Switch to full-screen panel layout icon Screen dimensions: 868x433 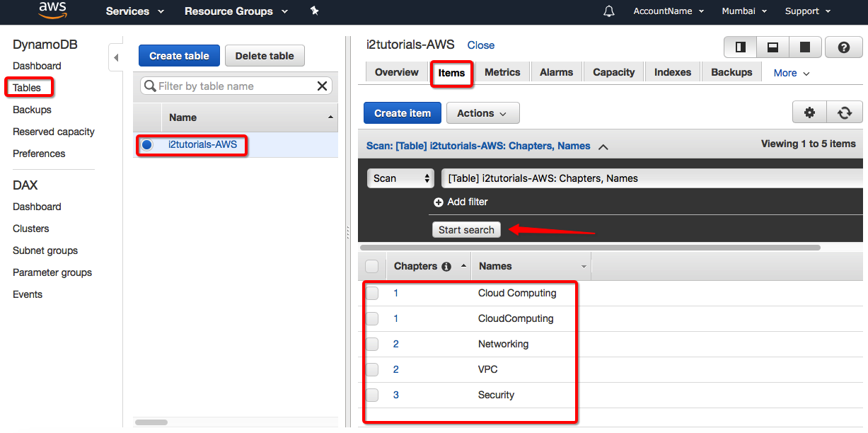[x=805, y=47]
